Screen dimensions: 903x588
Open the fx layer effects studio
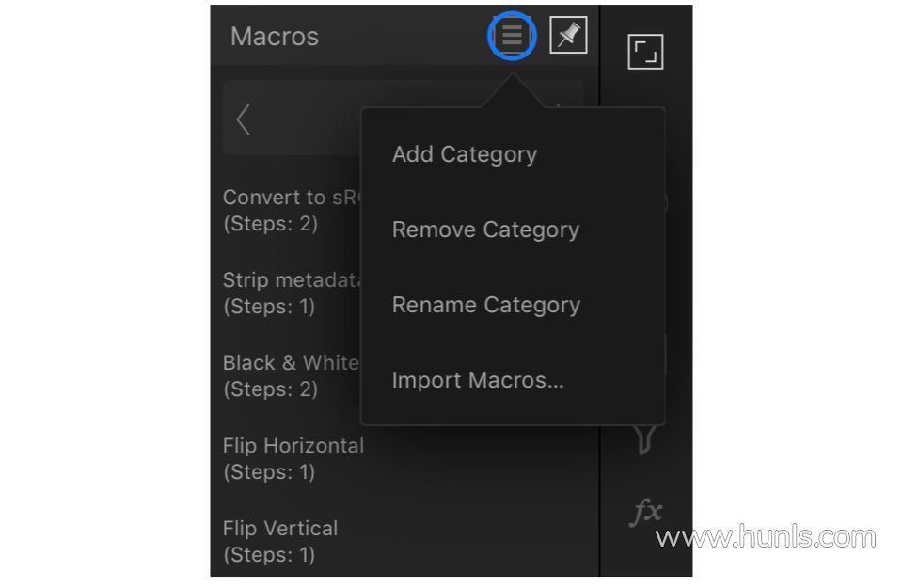click(x=646, y=511)
